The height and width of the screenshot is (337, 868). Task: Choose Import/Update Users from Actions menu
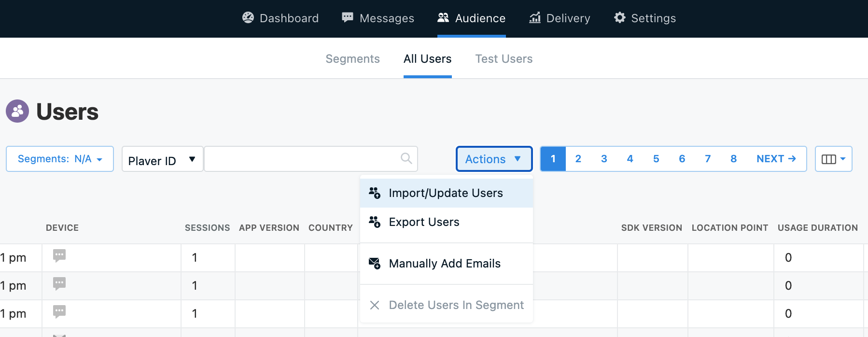[447, 193]
